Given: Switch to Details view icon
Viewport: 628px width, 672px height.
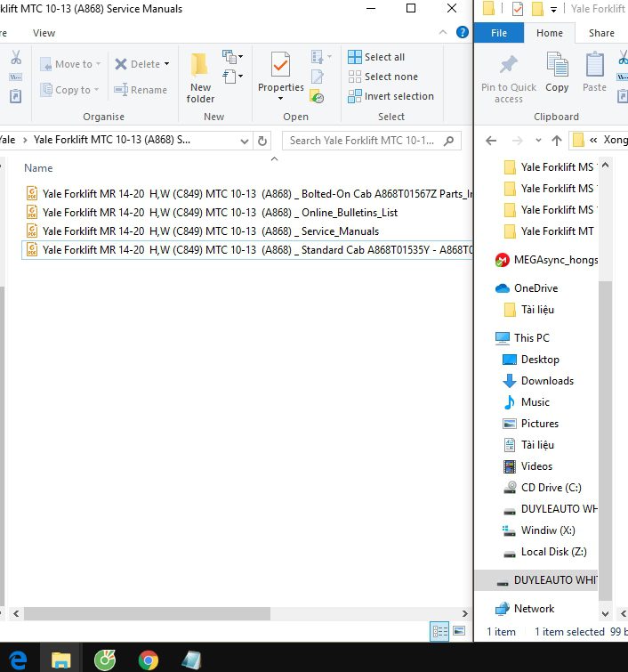Looking at the screenshot, I should coord(439,631).
